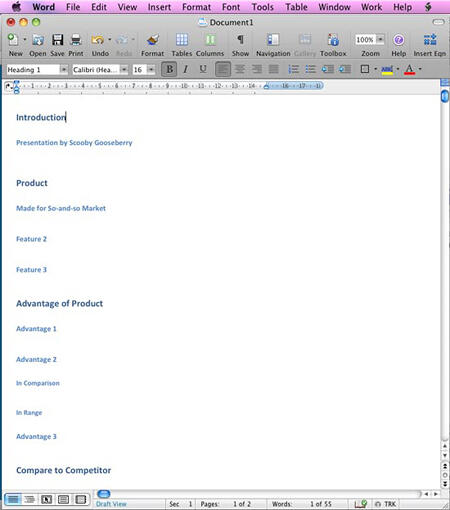
Task: Justify the text
Action: coord(274,69)
